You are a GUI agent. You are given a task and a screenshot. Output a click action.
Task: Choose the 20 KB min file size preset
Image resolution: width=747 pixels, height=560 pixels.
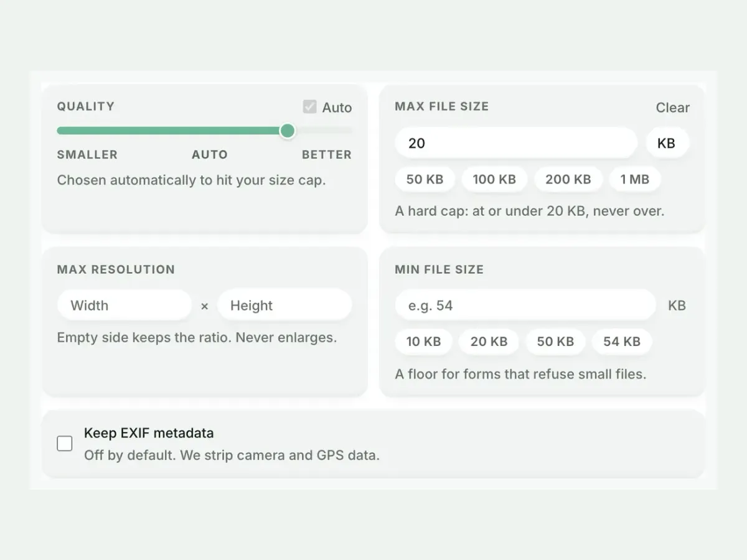pos(489,342)
